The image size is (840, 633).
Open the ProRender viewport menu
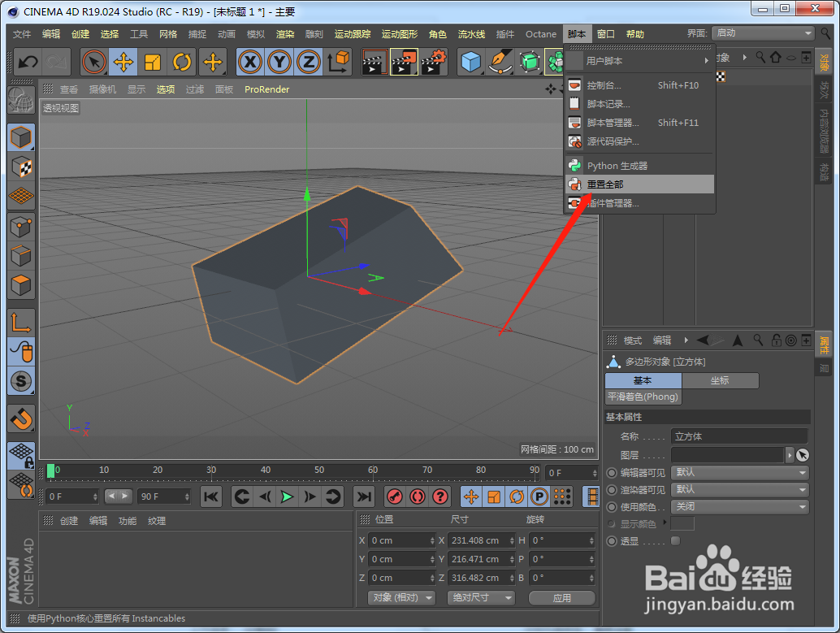tap(266, 89)
